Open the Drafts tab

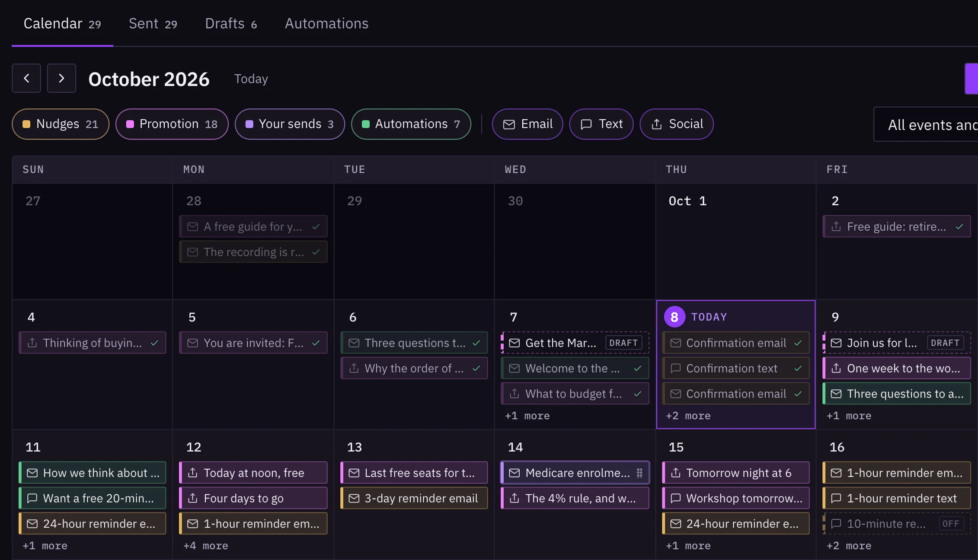(x=231, y=23)
